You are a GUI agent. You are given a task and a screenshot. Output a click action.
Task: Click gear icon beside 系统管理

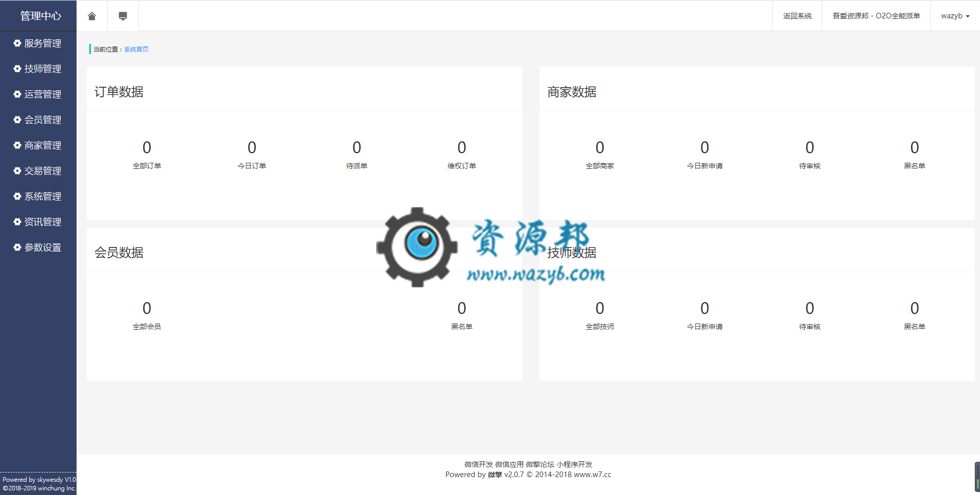point(17,196)
